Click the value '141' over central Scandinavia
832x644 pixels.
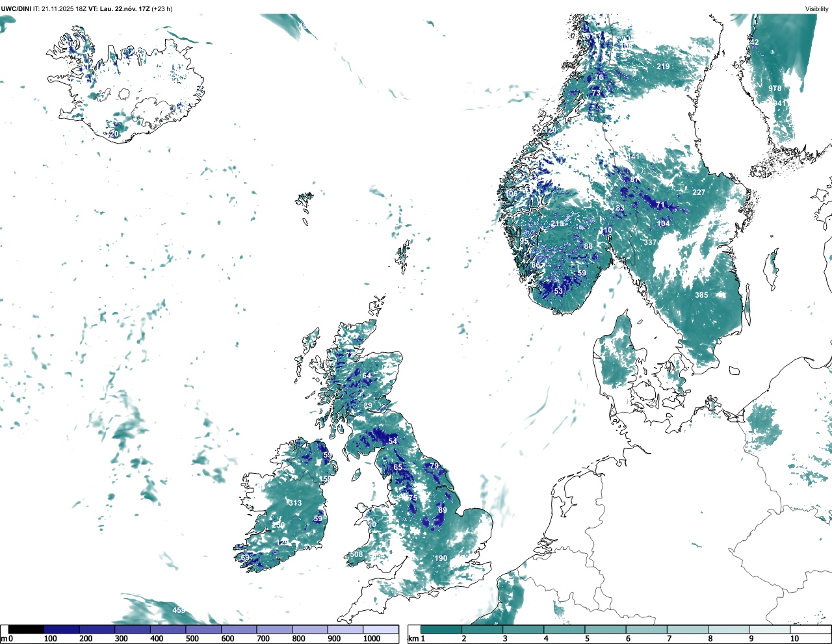pyautogui.click(x=633, y=157)
